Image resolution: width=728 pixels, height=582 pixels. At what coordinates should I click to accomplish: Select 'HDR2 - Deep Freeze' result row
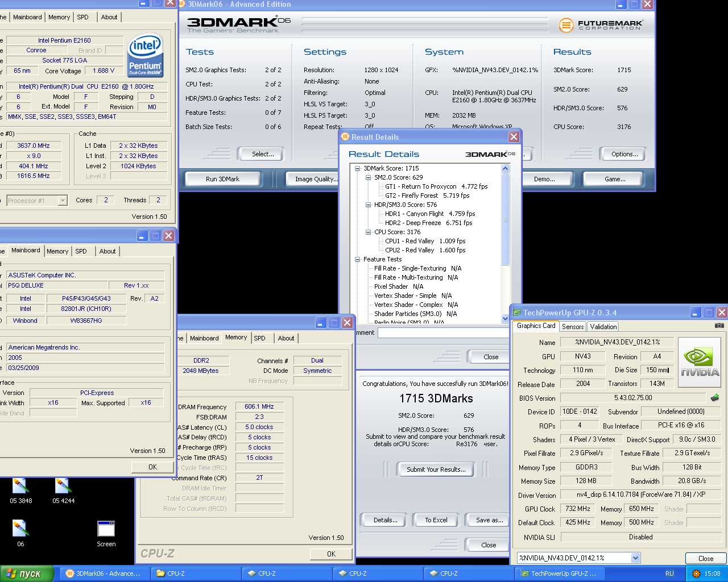tap(428, 223)
